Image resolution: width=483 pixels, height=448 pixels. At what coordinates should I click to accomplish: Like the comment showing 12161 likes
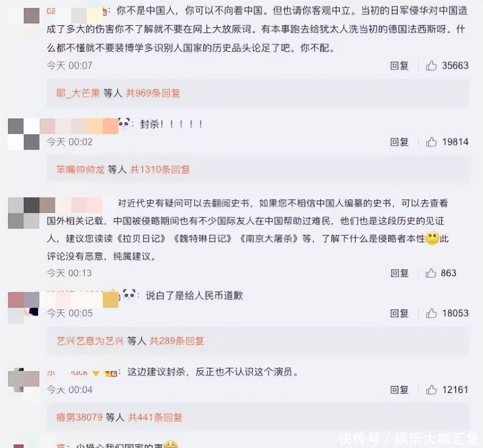coord(431,390)
